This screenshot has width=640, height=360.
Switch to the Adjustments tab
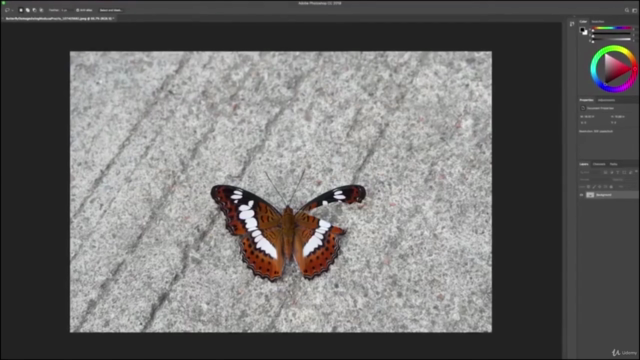click(607, 100)
